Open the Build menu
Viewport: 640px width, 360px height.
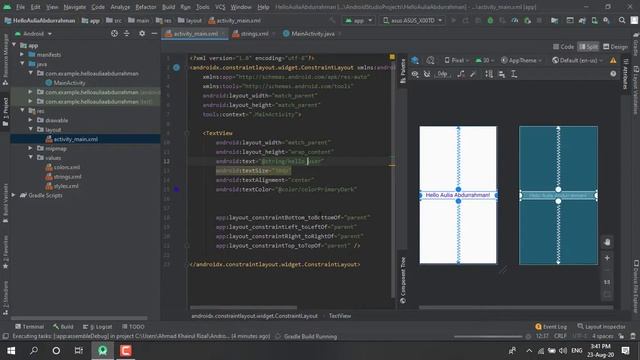(168, 7)
